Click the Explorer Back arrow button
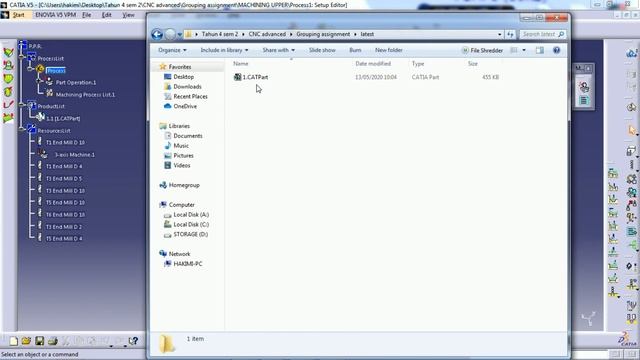This screenshot has width=640, height=360. [x=157, y=34]
